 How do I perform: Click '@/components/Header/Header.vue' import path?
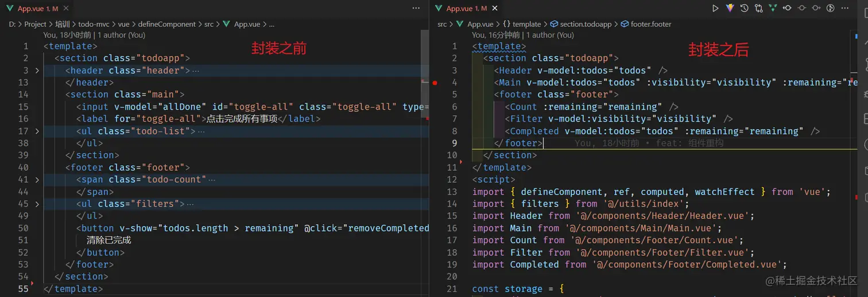pos(662,216)
